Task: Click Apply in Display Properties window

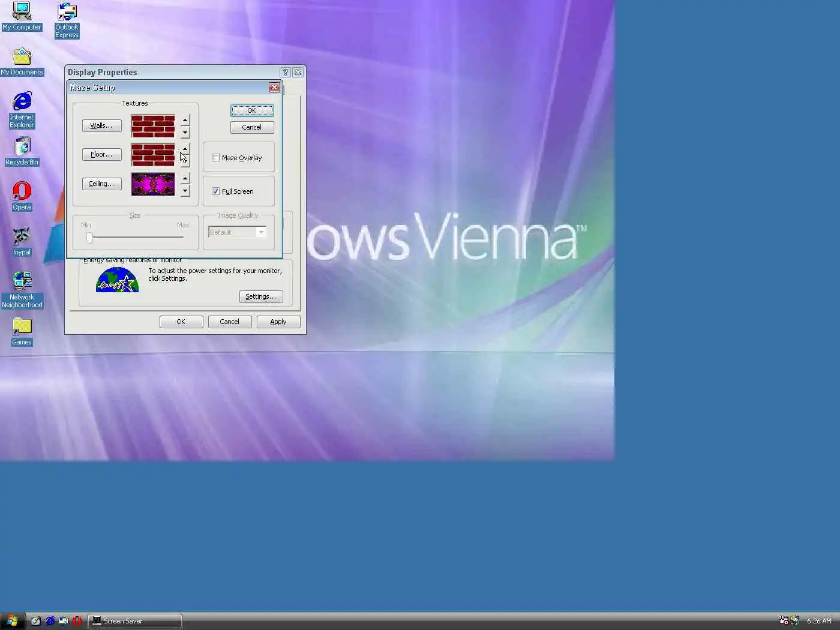Action: 278,322
